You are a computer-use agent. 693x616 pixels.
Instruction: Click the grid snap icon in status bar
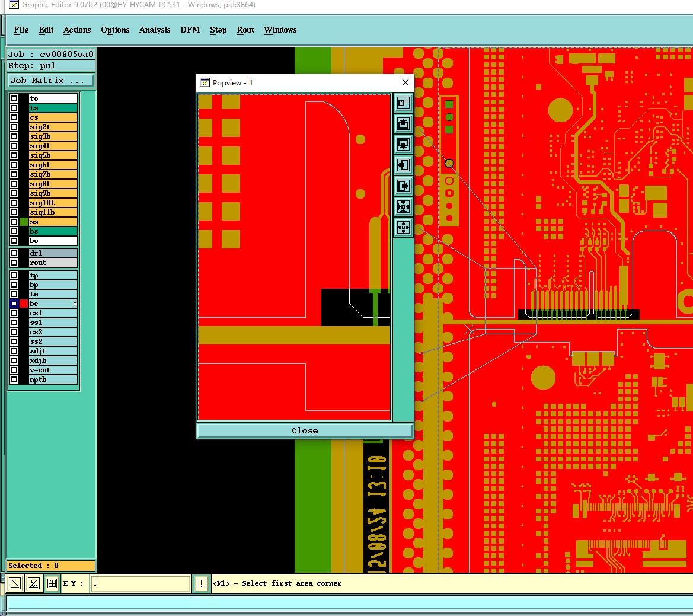pos(52,583)
